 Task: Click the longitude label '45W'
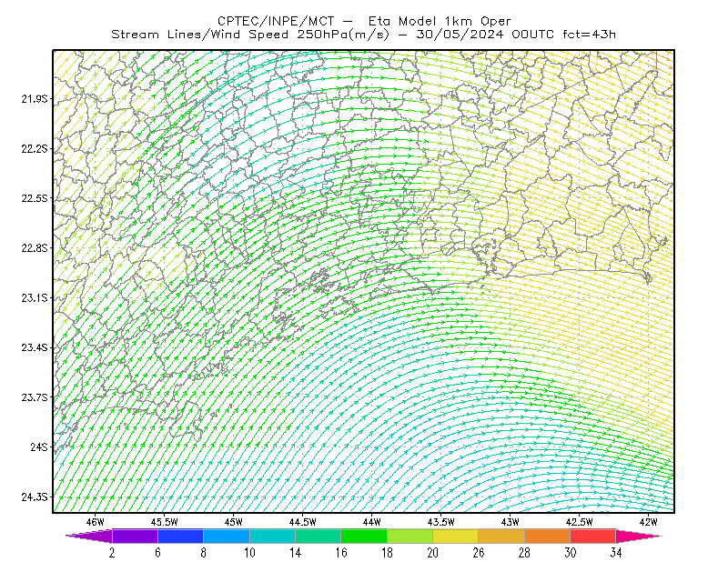click(234, 522)
